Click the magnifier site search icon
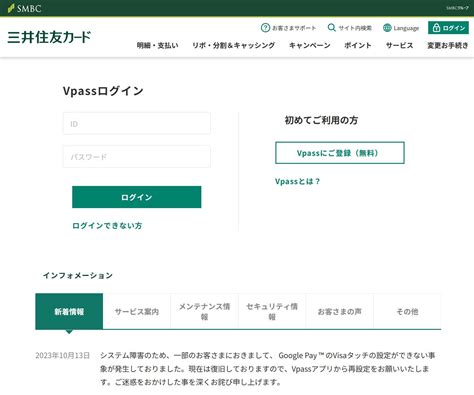The image size is (474, 395). pos(331,28)
